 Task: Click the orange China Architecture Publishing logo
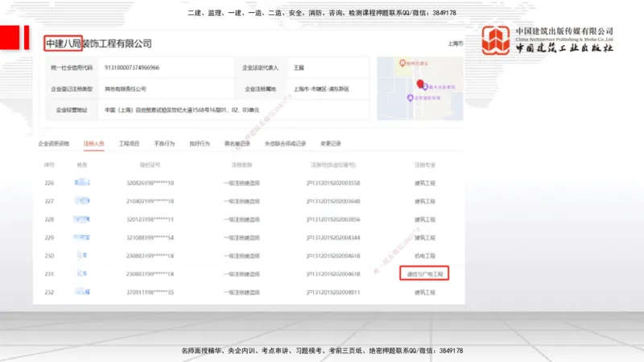coord(496,39)
